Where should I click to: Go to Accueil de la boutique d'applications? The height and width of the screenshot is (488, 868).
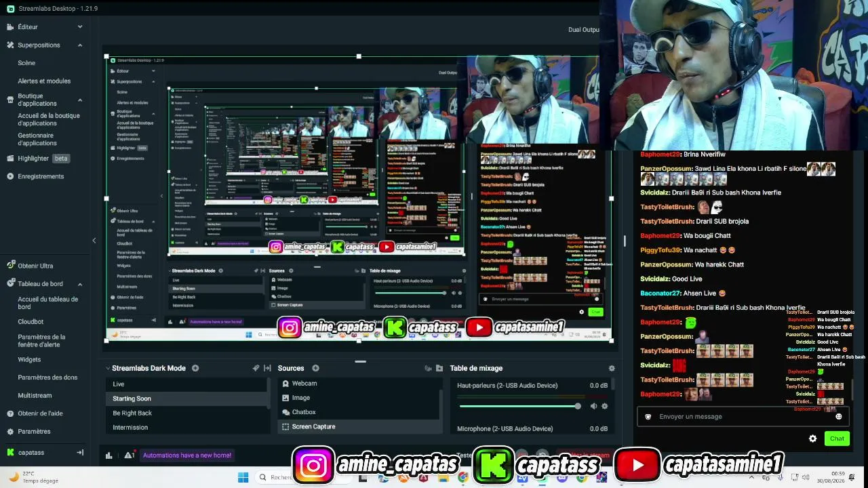click(x=49, y=119)
